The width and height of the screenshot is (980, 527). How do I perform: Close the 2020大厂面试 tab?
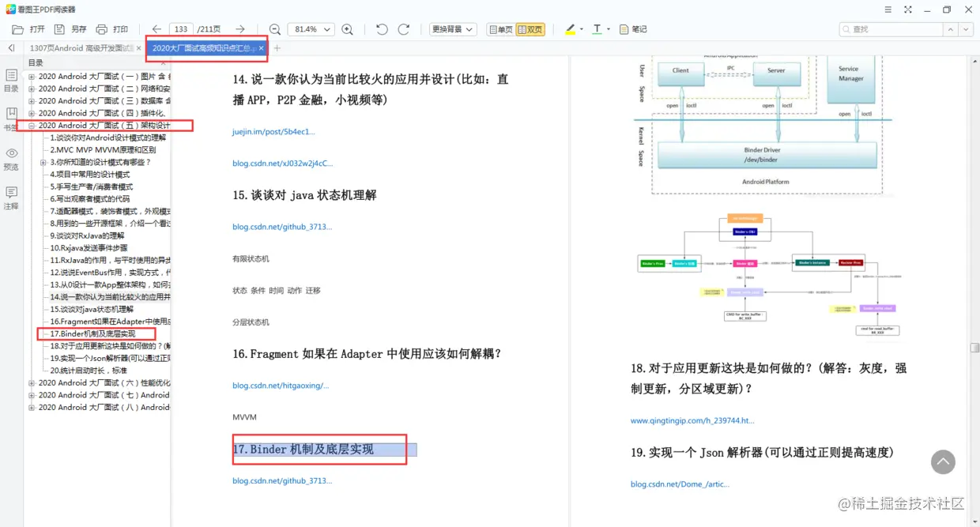[261, 48]
